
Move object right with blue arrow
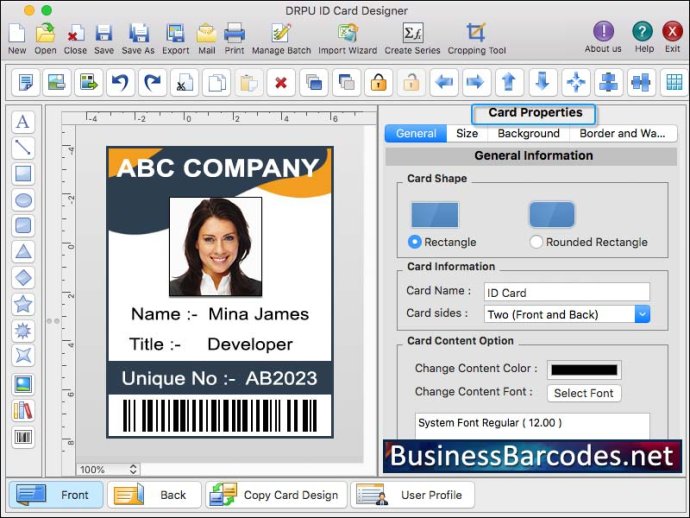tap(476, 82)
